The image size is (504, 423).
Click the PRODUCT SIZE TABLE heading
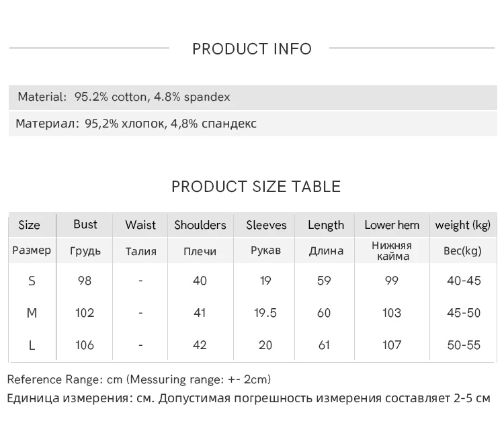tap(256, 187)
